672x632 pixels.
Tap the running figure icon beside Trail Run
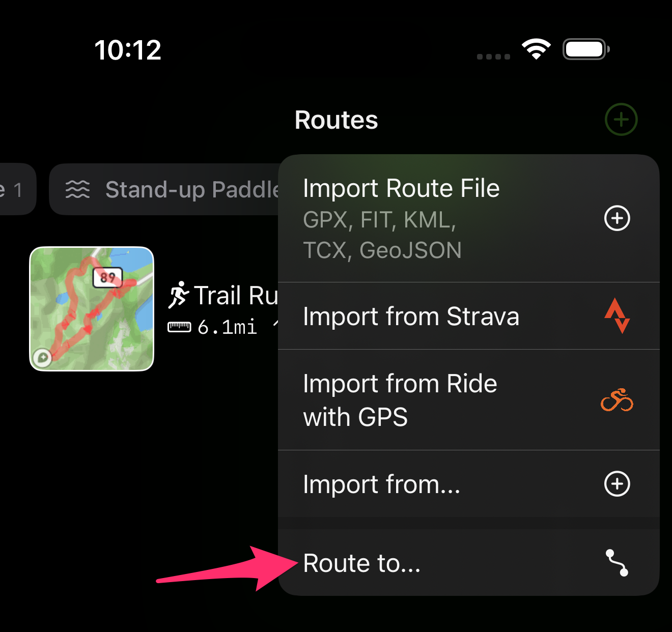pyautogui.click(x=178, y=295)
